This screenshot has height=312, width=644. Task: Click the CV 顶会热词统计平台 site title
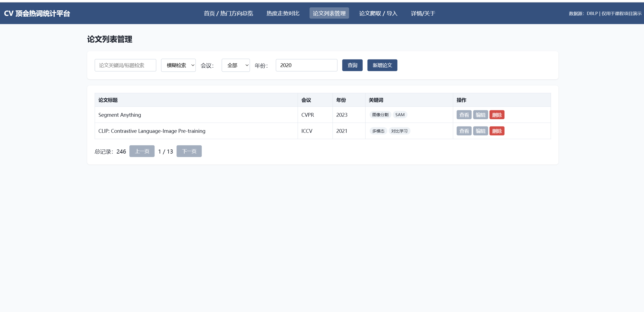[x=37, y=13]
